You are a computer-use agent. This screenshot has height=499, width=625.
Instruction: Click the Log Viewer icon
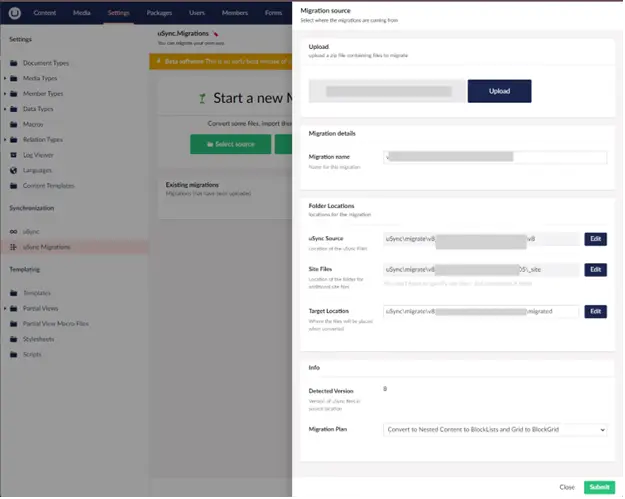14,155
